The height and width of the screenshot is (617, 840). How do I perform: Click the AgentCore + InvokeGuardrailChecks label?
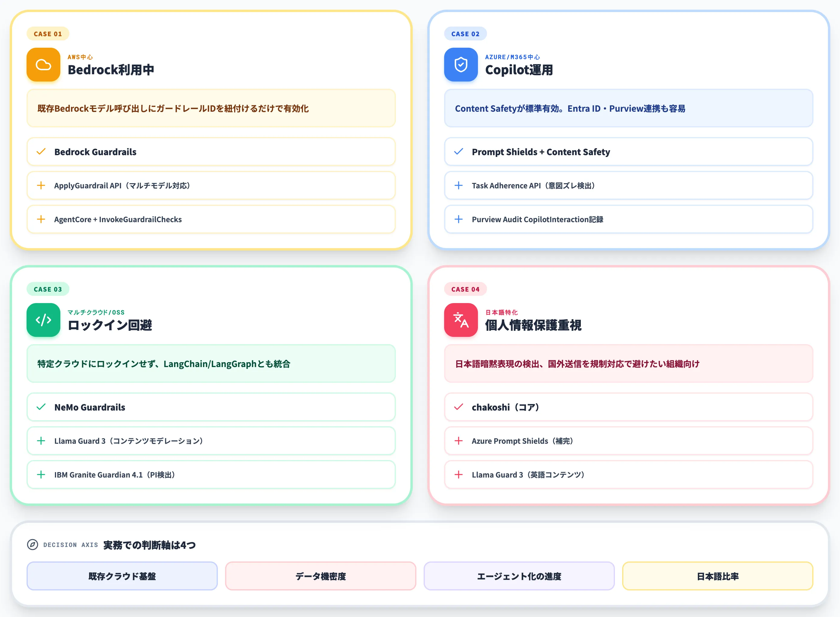pyautogui.click(x=118, y=220)
